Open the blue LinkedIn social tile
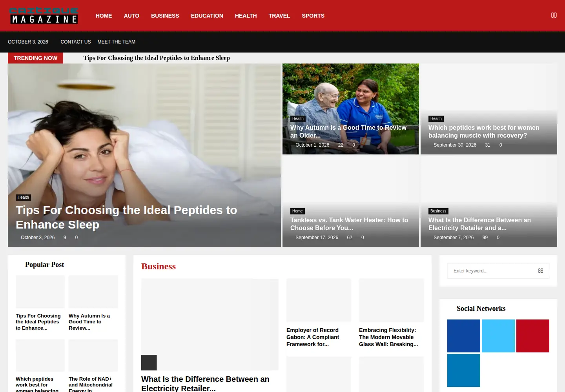Image resolution: width=565 pixels, height=392 pixels. pos(464,370)
